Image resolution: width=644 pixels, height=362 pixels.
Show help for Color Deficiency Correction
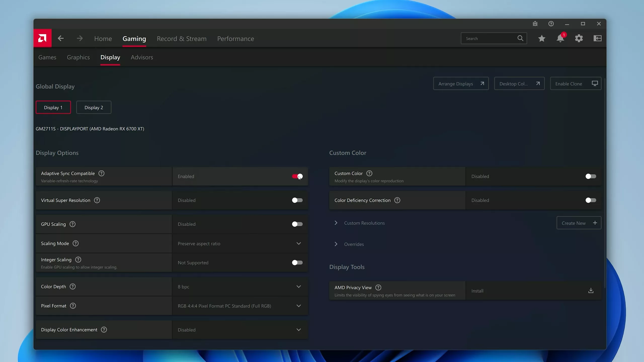click(x=397, y=200)
